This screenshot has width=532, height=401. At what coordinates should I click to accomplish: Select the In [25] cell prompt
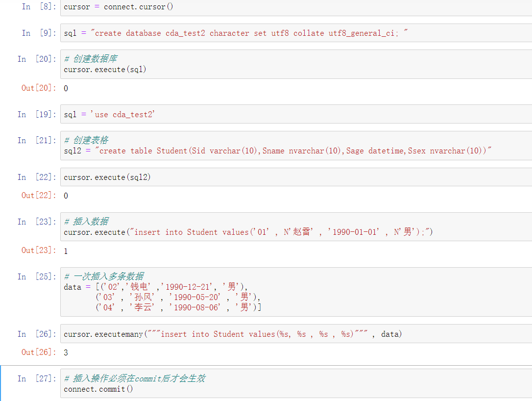pyautogui.click(x=36, y=276)
